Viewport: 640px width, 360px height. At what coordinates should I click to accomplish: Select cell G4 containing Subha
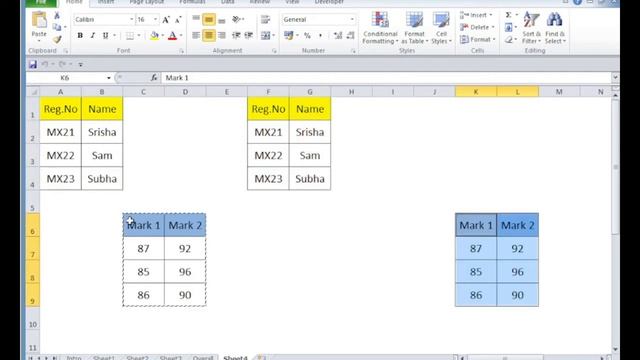point(310,179)
